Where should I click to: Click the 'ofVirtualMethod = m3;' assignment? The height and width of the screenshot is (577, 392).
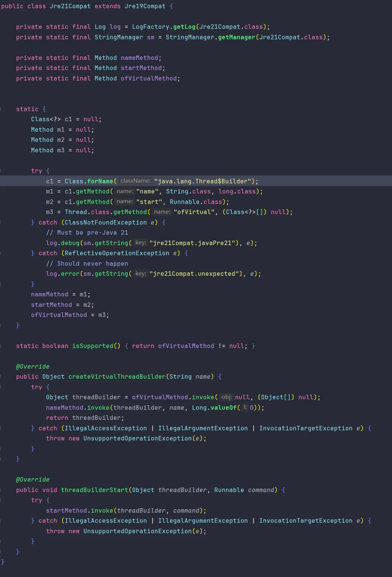70,315
